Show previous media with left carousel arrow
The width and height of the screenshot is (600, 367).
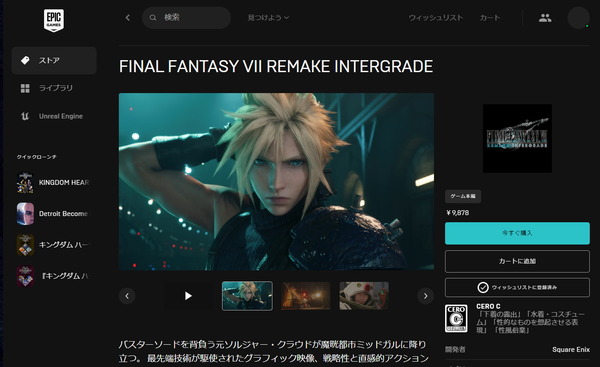pyautogui.click(x=127, y=296)
